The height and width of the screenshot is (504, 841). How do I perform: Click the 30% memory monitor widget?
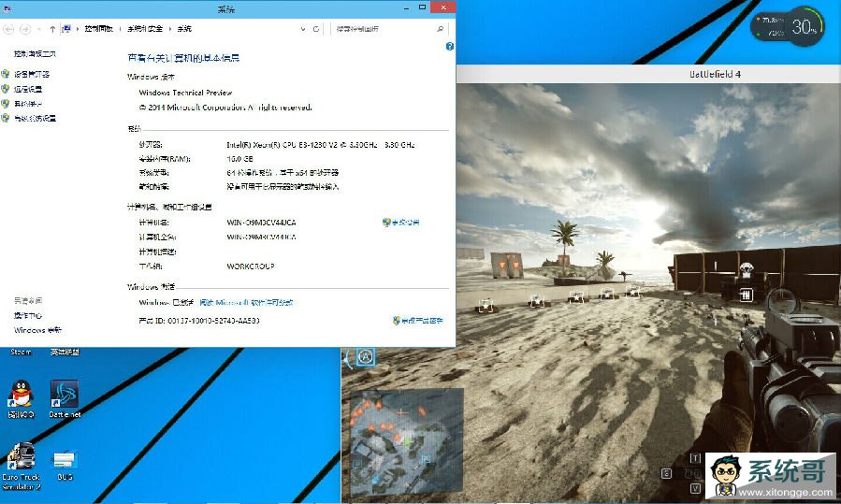[x=803, y=27]
